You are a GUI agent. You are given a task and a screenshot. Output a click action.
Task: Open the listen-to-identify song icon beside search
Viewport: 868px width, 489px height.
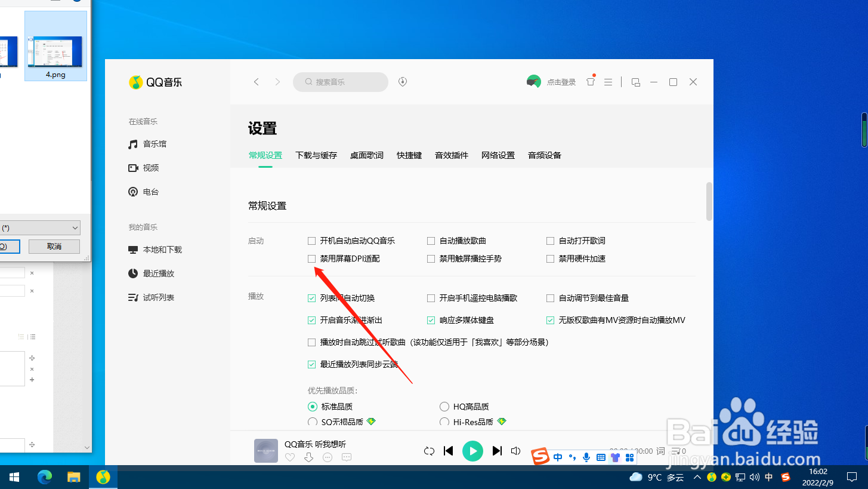[x=403, y=82]
